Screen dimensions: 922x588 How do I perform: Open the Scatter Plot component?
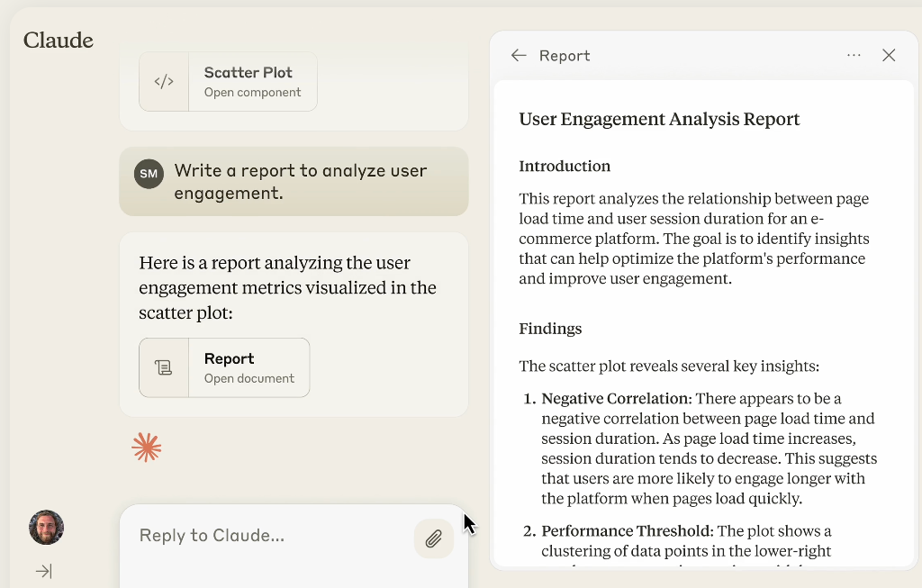pos(228,82)
